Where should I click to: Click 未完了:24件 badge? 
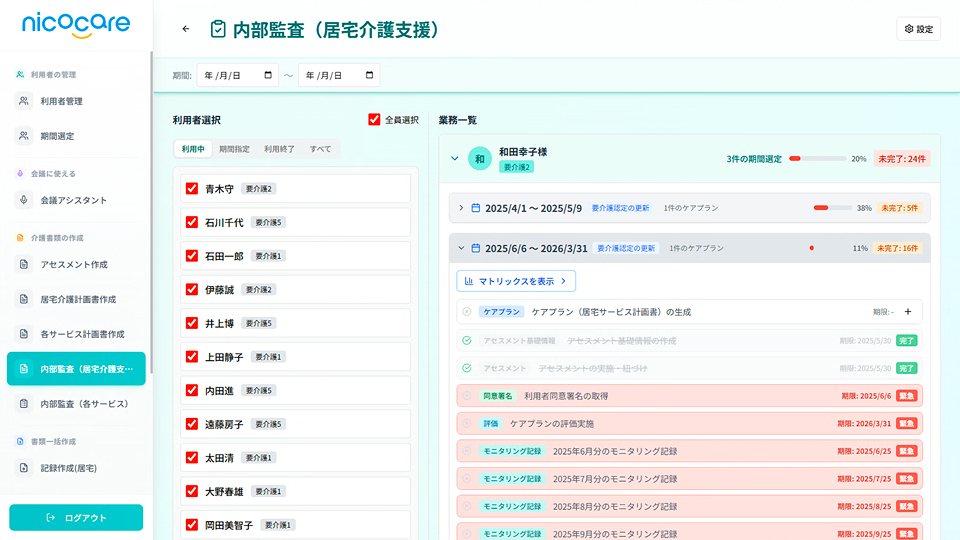[902, 159]
